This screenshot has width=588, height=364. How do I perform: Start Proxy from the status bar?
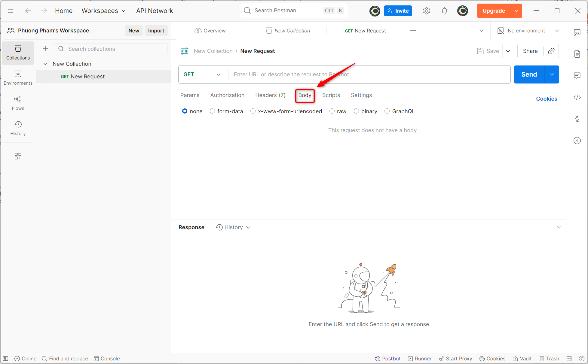click(x=455, y=358)
